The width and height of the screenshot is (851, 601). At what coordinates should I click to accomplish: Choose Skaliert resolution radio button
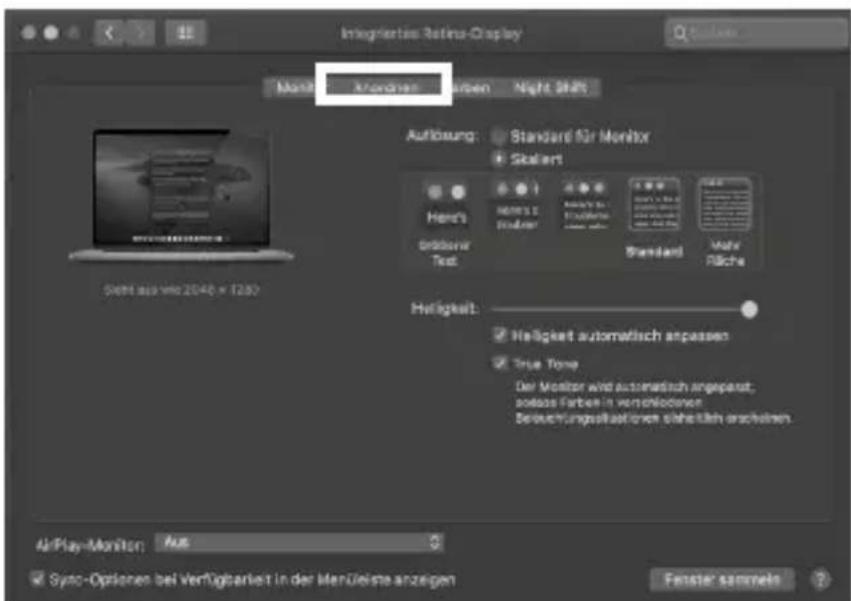(498, 159)
